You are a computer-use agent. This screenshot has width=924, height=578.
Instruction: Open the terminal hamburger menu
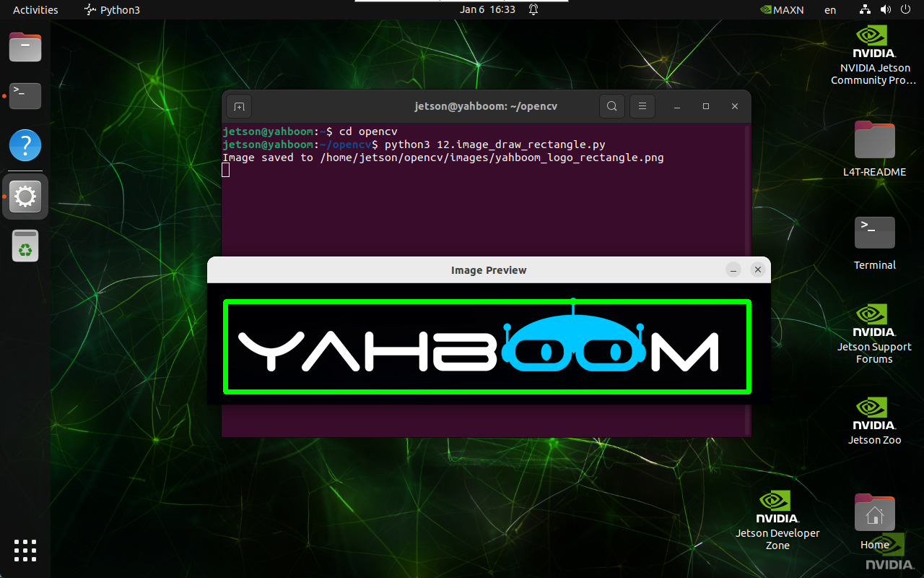point(642,106)
